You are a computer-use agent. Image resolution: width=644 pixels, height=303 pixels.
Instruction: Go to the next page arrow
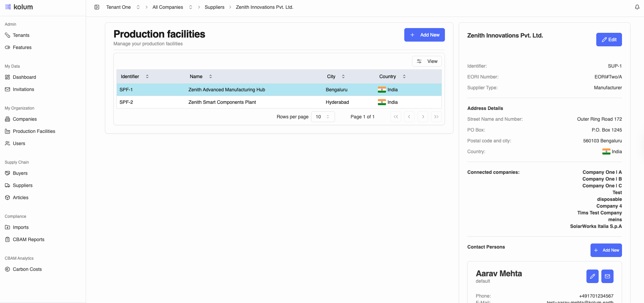point(423,117)
